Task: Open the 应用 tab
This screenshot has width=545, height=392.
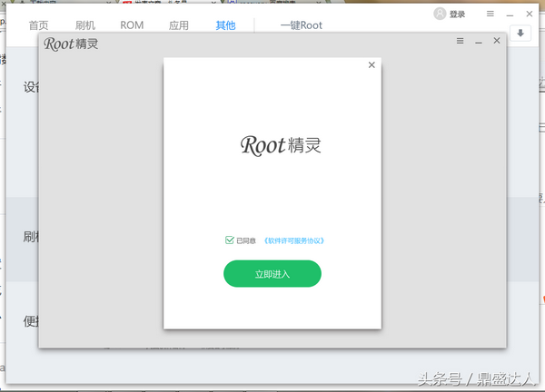Action: pyautogui.click(x=179, y=25)
